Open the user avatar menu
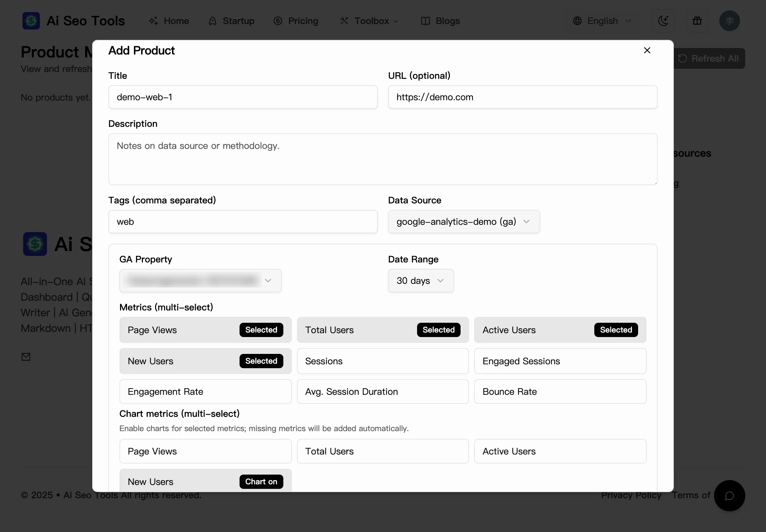766x532 pixels. pyautogui.click(x=729, y=21)
